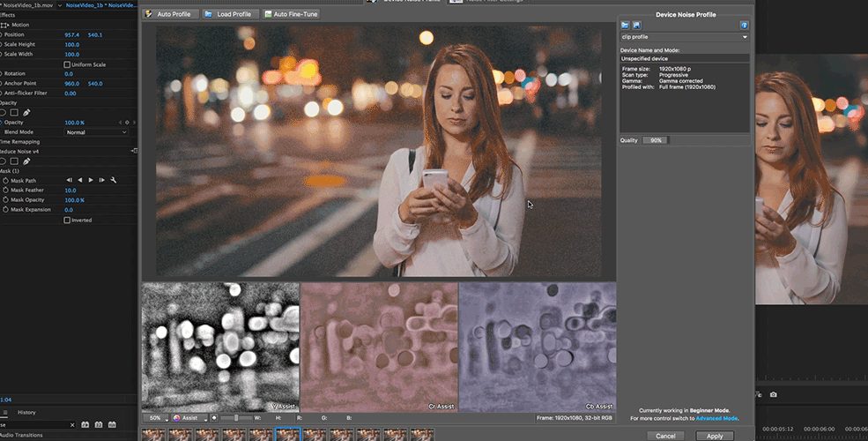Open mask tracking wrench settings
This screenshot has width=868, height=441.
click(114, 180)
